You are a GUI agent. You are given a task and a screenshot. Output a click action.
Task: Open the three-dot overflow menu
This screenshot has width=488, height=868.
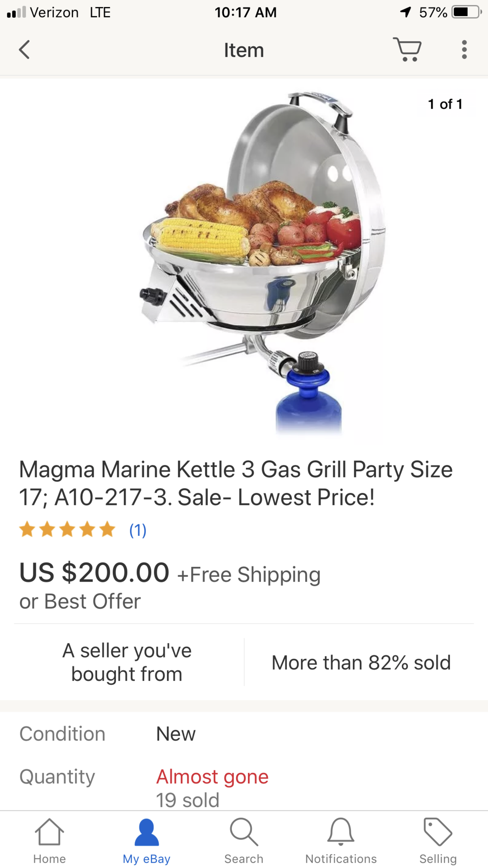coord(464,50)
